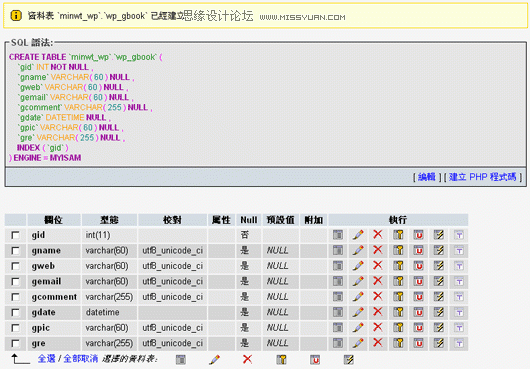This screenshot has height=369, width=530.
Task: Click the gcomment field name
Action: 54,297
